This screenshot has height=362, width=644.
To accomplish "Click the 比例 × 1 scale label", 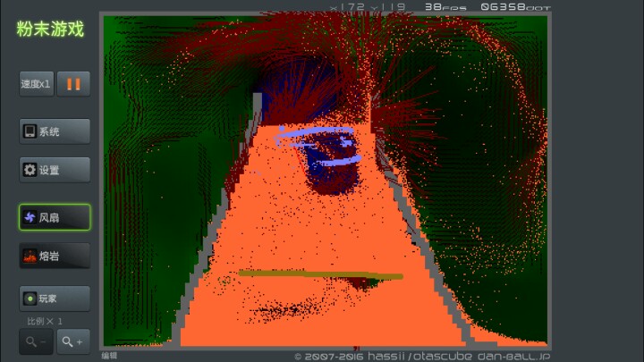I will click(x=45, y=322).
